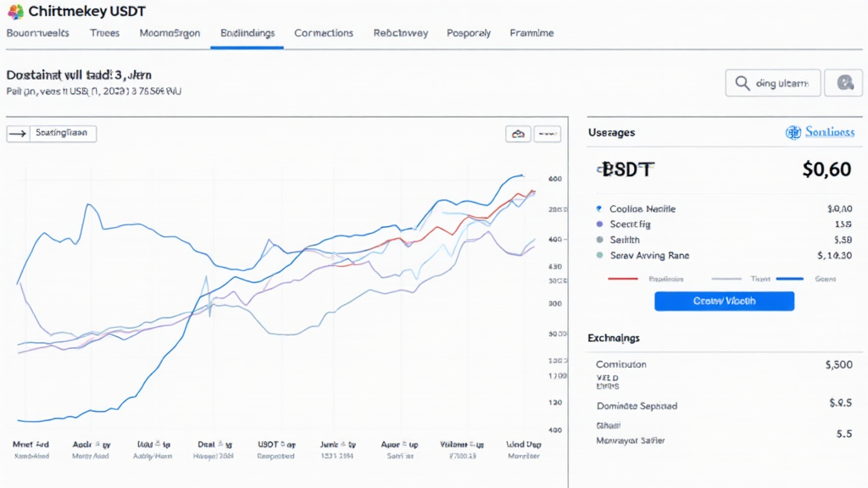
Task: Toggle the Serav Arving Rane series dot
Action: pos(599,255)
